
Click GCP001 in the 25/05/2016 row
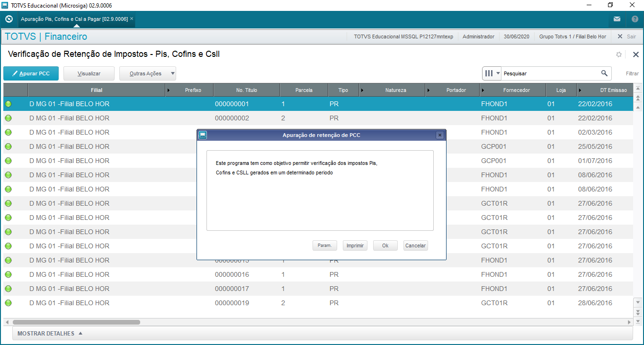[494, 146]
